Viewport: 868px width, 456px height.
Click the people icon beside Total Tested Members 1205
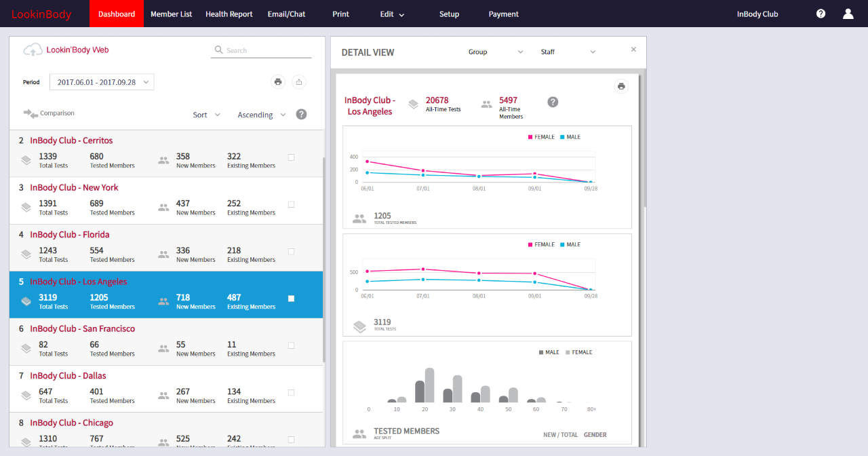[x=359, y=218]
